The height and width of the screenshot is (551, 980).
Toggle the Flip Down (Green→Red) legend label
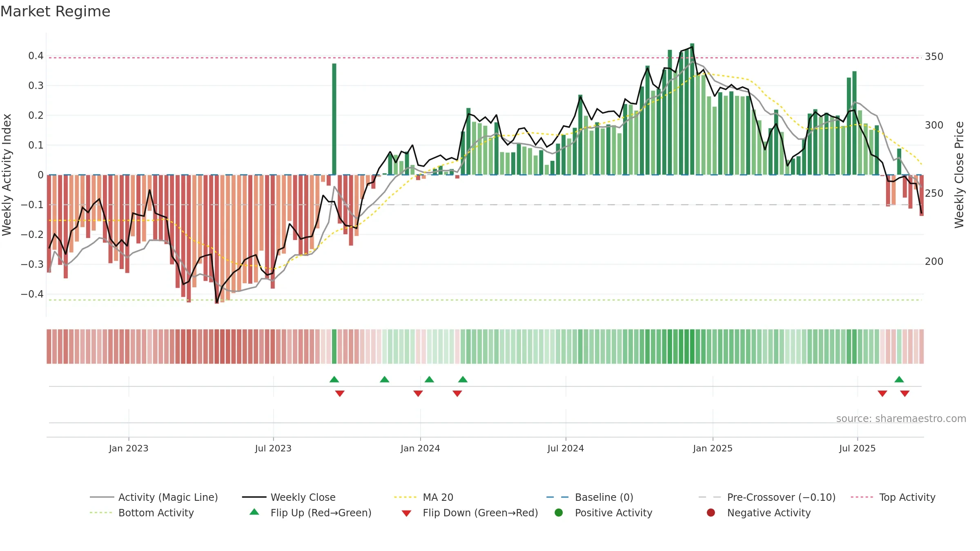[x=480, y=513]
